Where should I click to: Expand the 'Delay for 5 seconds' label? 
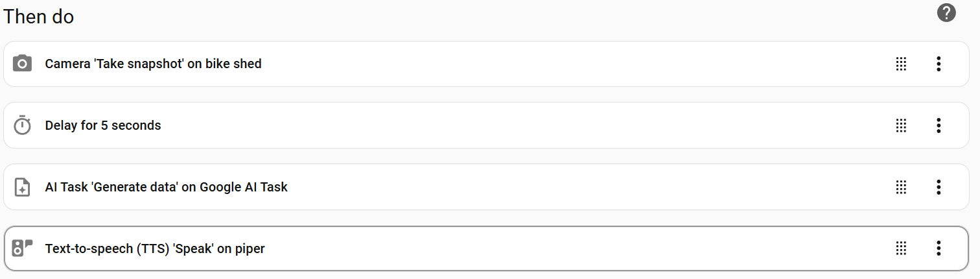click(103, 125)
